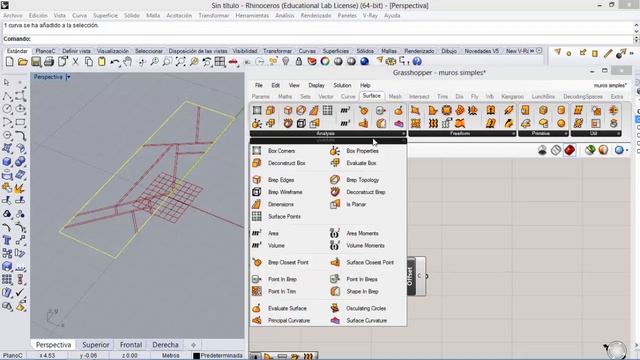Image resolution: width=640 pixels, height=360 pixels.
Task: Open the Grasshopper File menu
Action: click(x=259, y=85)
